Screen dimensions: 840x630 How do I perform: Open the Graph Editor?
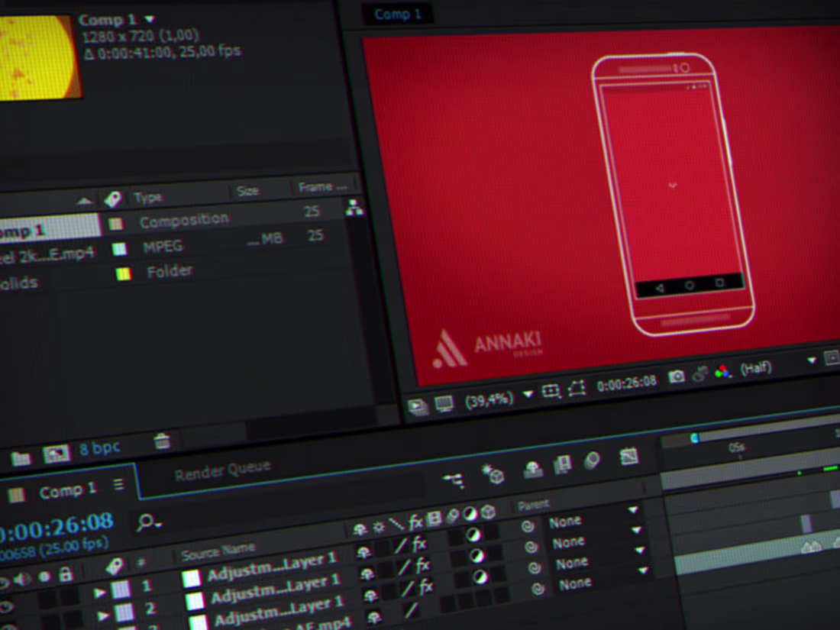pyautogui.click(x=628, y=457)
